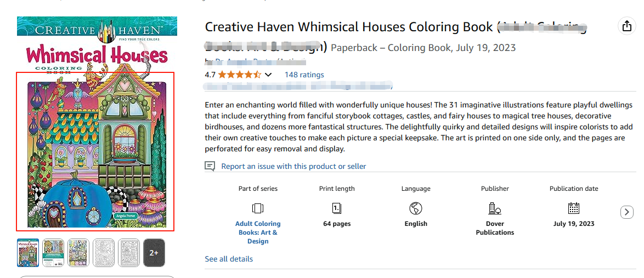This screenshot has width=644, height=278.
Task: Open the 2+ more images thumbnail
Action: pyautogui.click(x=154, y=253)
